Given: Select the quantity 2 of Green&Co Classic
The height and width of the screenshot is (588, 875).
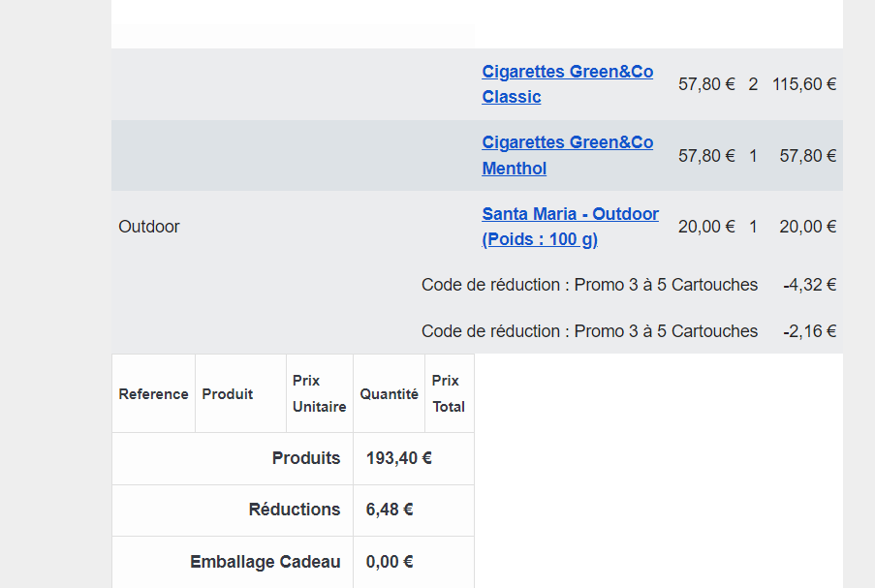Looking at the screenshot, I should [753, 84].
